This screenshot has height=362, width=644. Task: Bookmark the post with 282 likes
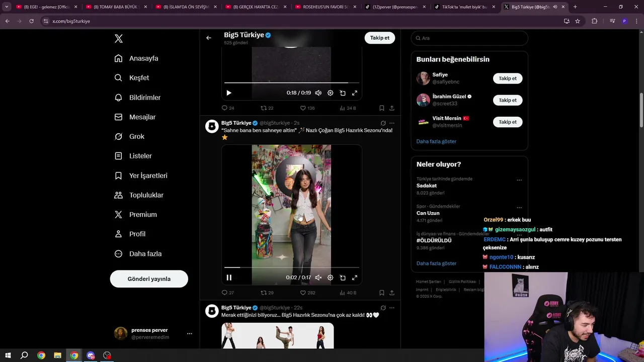382,293
